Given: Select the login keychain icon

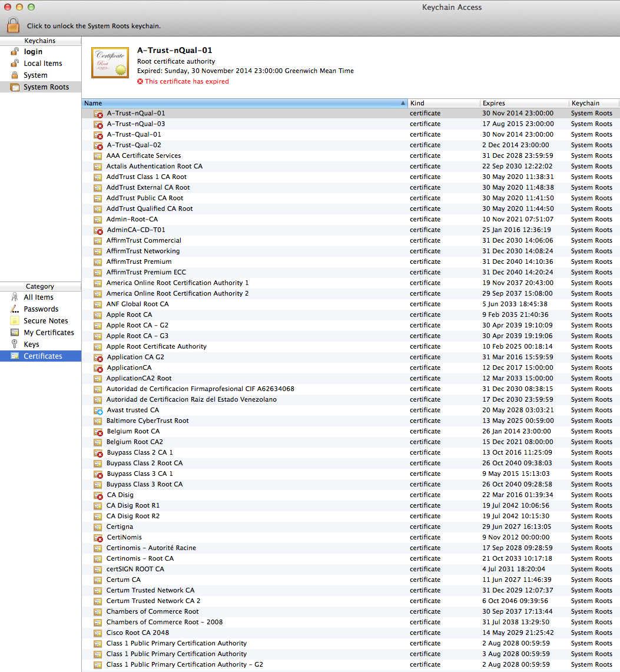Looking at the screenshot, I should click(15, 51).
